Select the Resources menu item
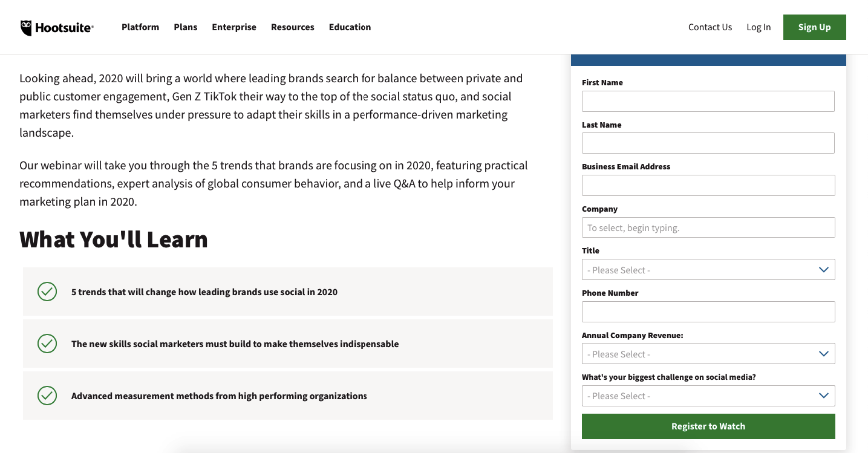This screenshot has width=868, height=453. [292, 27]
